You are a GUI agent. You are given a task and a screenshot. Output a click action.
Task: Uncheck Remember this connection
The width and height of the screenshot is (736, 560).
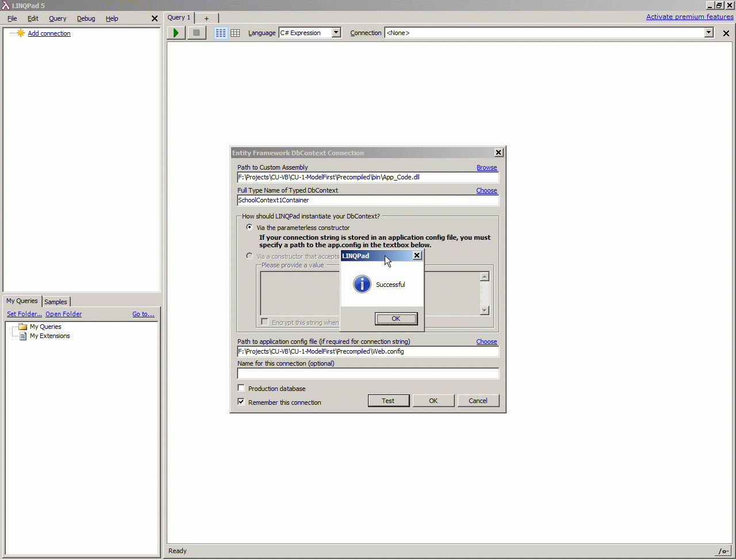(241, 402)
